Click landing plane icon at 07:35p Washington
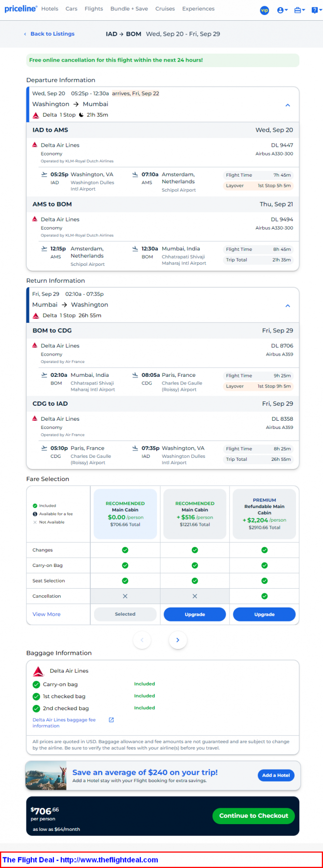This screenshot has height=868, width=323. click(x=135, y=449)
